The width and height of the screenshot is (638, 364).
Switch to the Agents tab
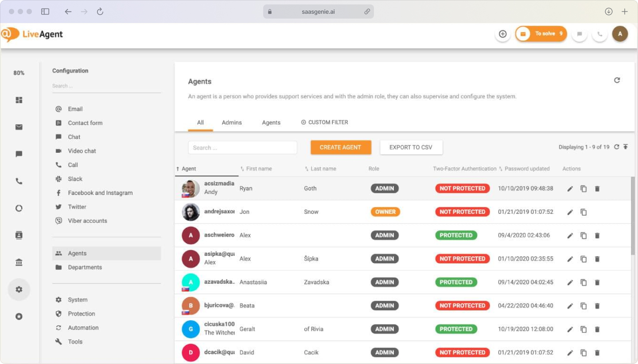click(271, 122)
